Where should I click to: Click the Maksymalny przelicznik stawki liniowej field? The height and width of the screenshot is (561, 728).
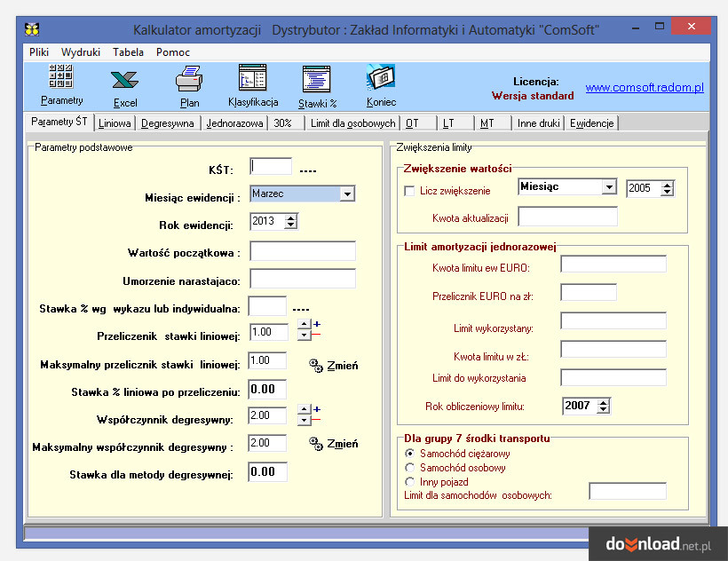[267, 360]
